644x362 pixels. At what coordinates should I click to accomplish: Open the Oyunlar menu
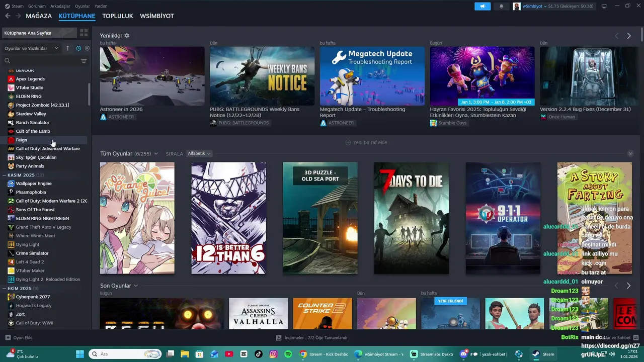pos(83,6)
